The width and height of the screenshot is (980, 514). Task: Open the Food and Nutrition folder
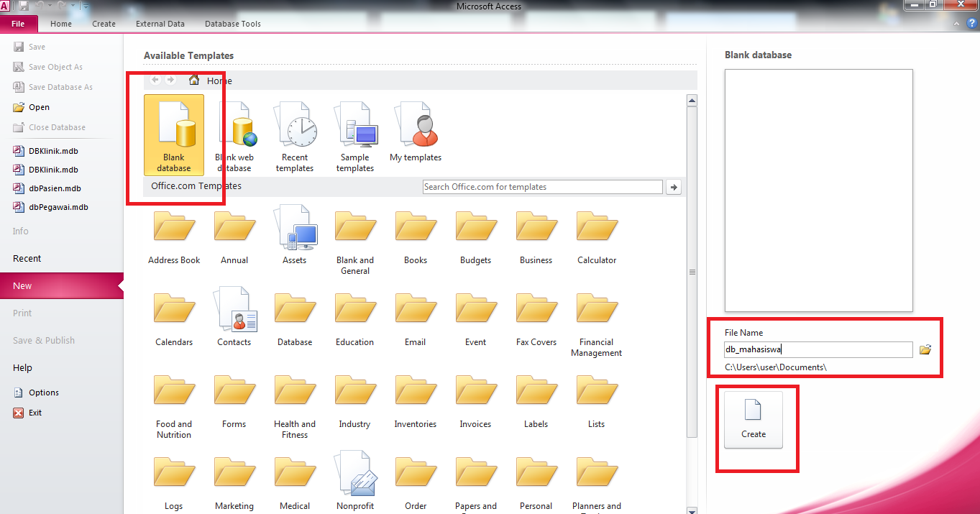(174, 406)
